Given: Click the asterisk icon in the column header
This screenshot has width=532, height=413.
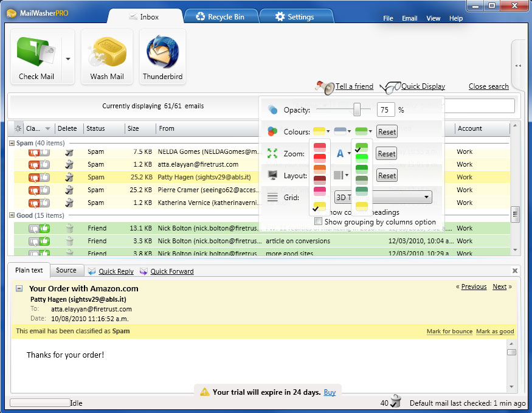Looking at the screenshot, I should click(18, 128).
